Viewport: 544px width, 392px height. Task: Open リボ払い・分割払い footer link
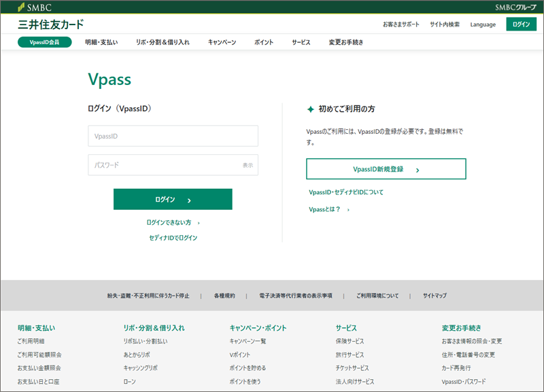pos(146,342)
